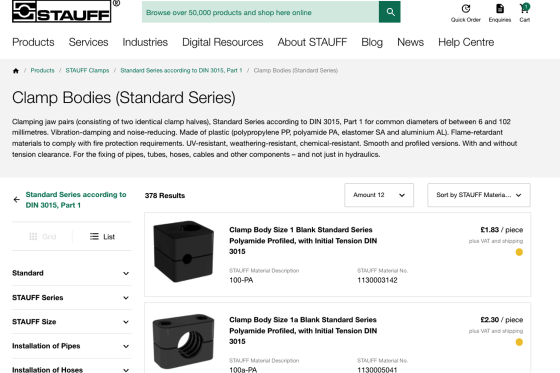Click material number 1130005041
This screenshot has width=560, height=373.
pos(377,370)
